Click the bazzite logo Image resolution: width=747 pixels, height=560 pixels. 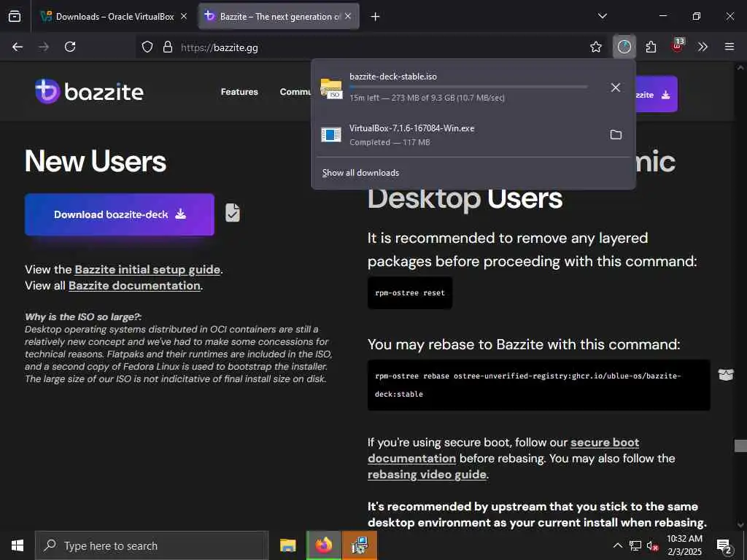(89, 91)
